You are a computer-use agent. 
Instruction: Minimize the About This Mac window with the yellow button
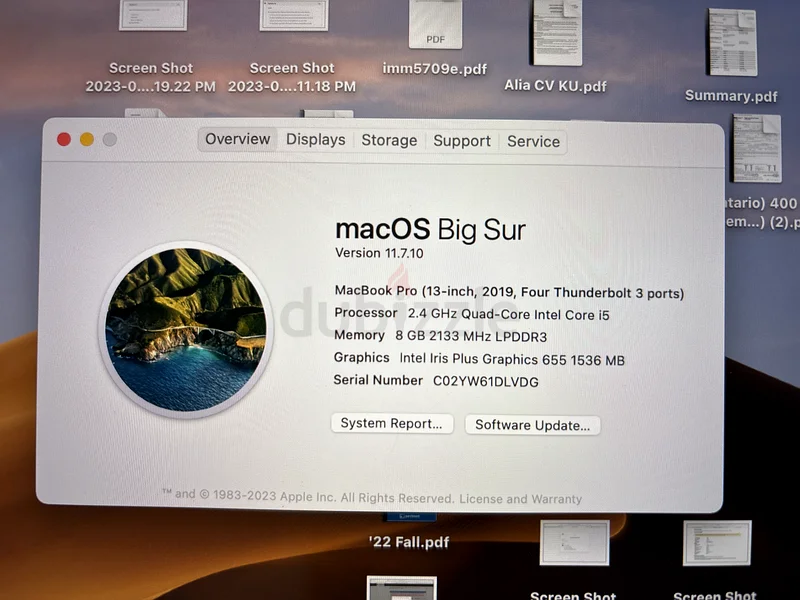[87, 139]
